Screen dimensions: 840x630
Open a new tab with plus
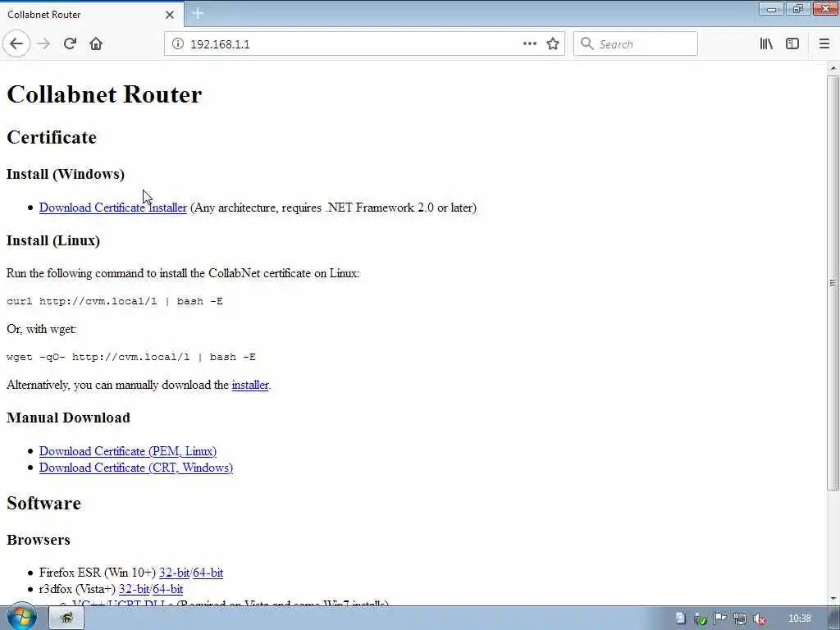(198, 14)
